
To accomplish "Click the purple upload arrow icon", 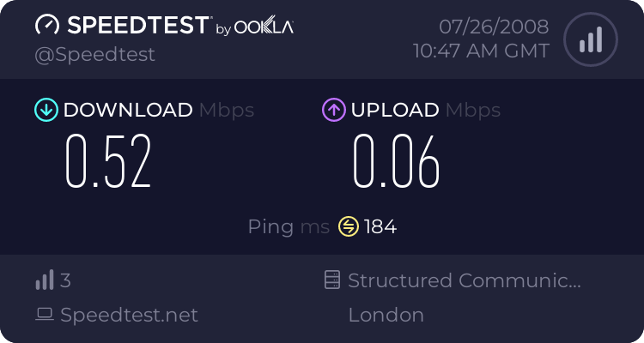I will 333,110.
